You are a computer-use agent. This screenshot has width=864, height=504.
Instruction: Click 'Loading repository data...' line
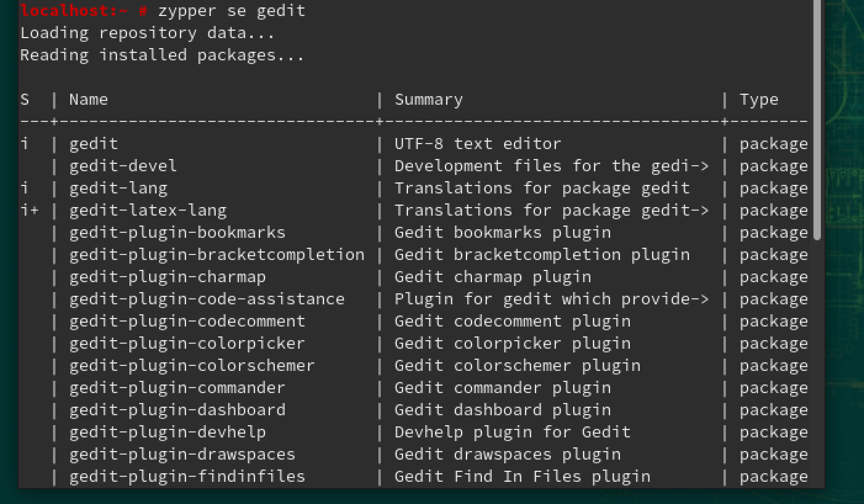click(x=148, y=33)
